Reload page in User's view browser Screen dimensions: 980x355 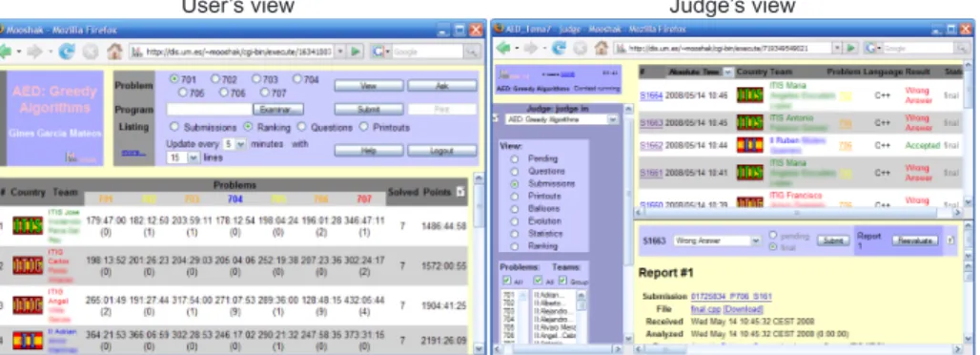pyautogui.click(x=67, y=52)
